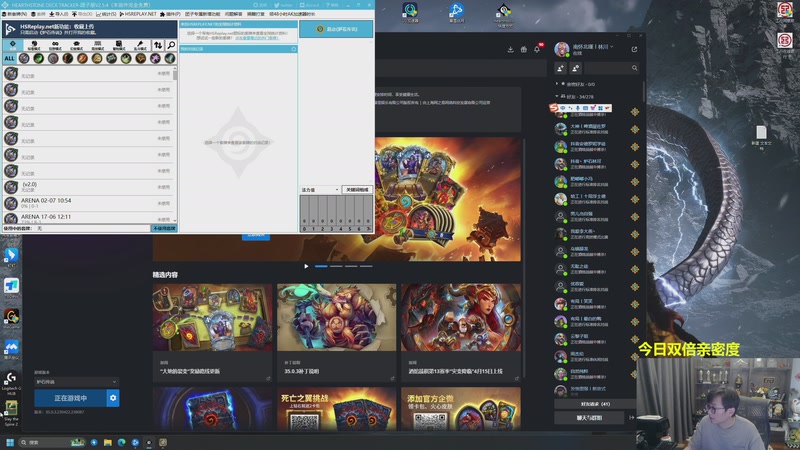Open the 导入(I) menu
The image size is (800, 450).
(x=59, y=14)
